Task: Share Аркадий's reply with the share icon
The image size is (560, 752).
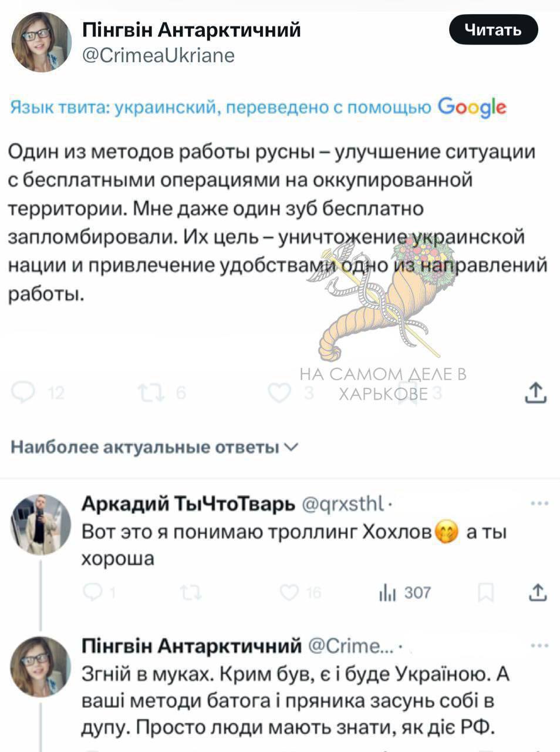Action: (x=537, y=593)
